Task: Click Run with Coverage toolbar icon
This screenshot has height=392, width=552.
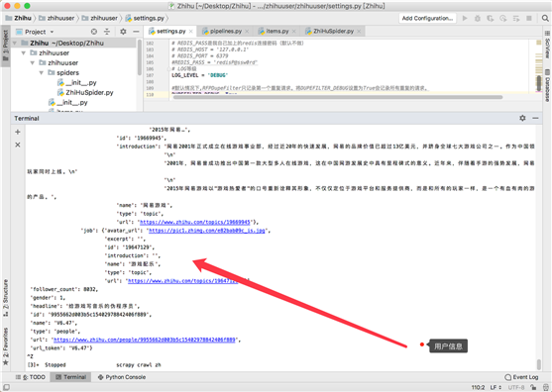Action: tap(490, 18)
